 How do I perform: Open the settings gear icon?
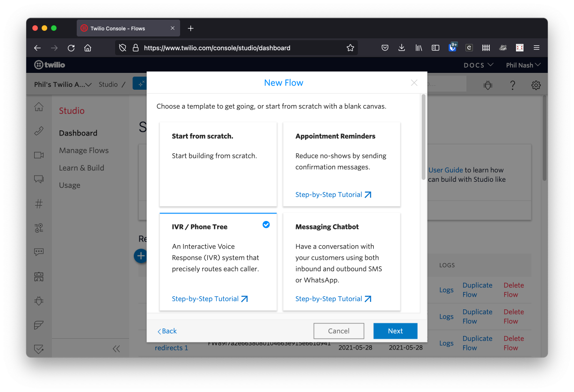pyautogui.click(x=536, y=85)
